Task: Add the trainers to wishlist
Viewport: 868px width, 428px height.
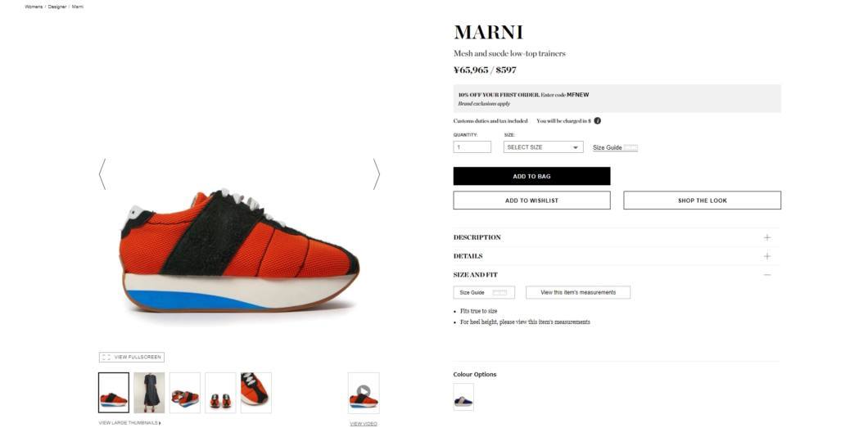Action: point(531,200)
